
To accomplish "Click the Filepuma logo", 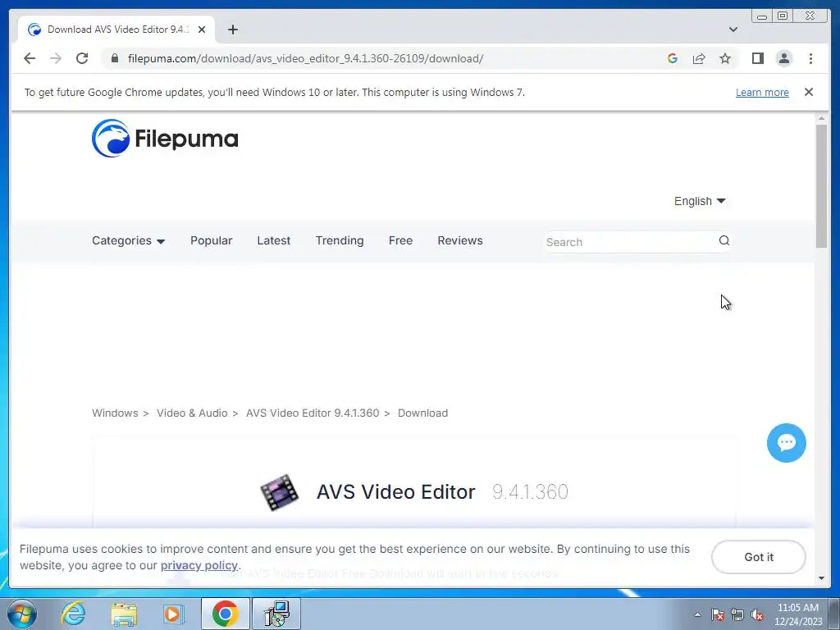I will coord(165,138).
